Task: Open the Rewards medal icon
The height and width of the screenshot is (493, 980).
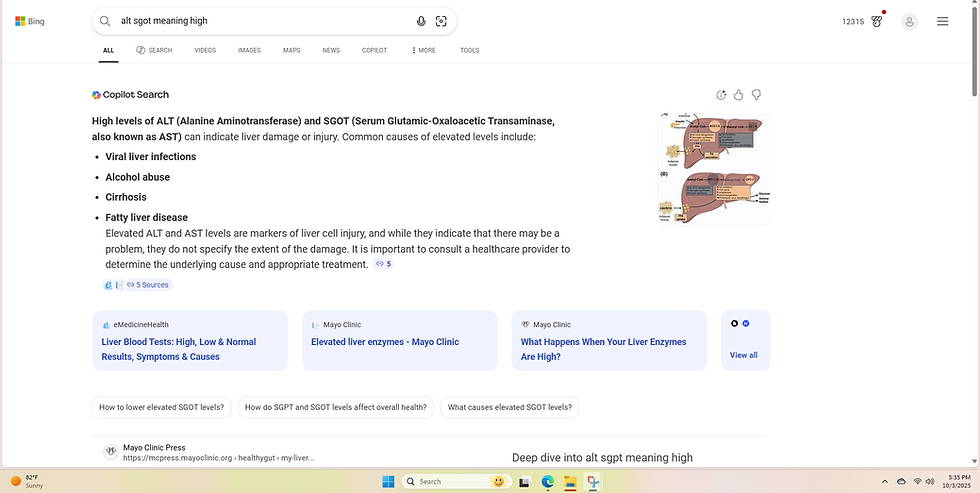Action: click(877, 21)
